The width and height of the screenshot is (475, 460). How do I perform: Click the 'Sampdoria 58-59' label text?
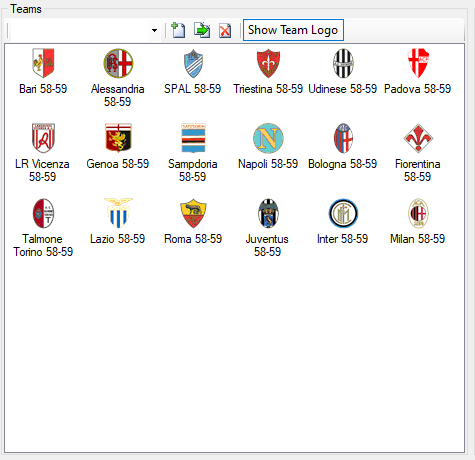(x=193, y=170)
